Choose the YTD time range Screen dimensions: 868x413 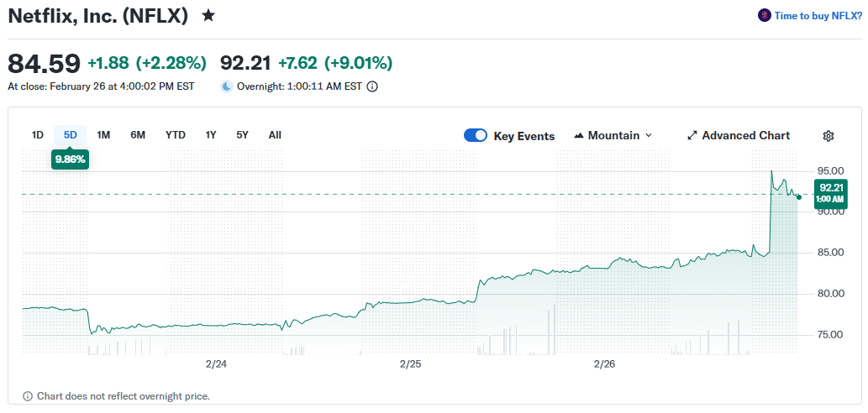point(176,135)
